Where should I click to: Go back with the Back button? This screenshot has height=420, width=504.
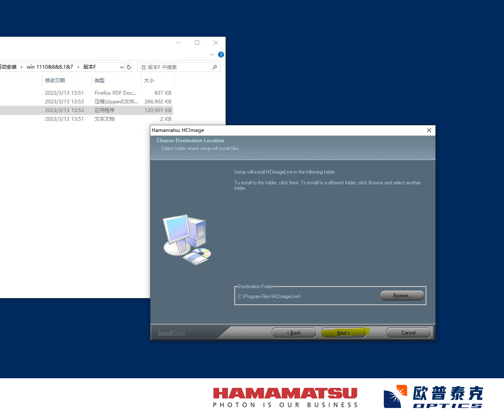294,333
